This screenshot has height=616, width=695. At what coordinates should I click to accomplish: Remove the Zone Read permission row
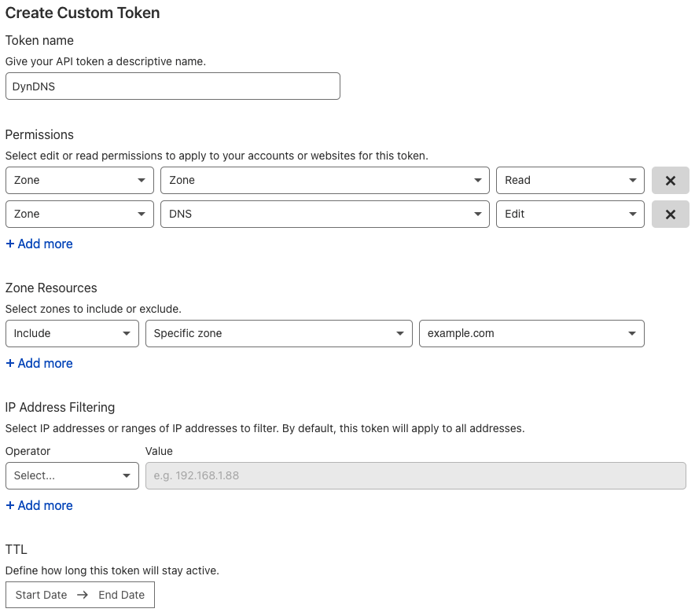click(670, 180)
